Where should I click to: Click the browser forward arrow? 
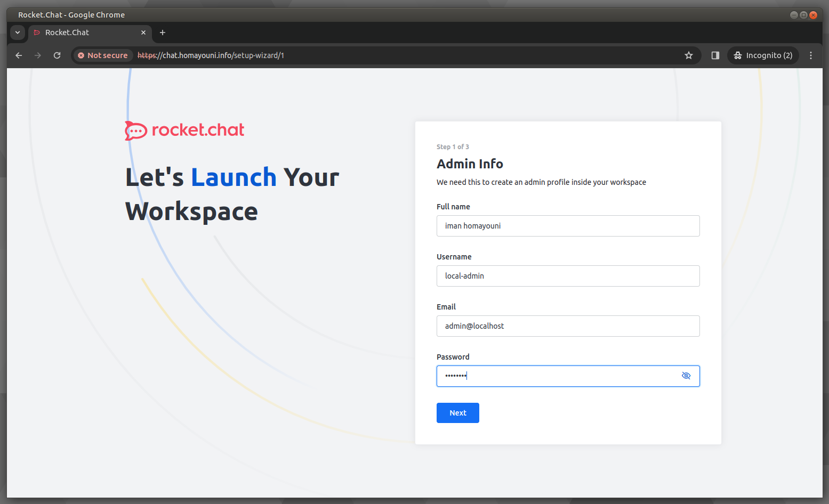click(38, 55)
